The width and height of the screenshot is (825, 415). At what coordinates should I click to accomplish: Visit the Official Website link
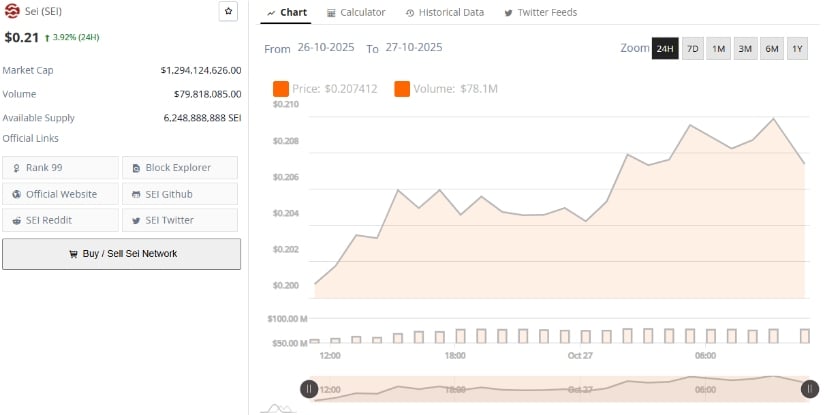pos(60,194)
